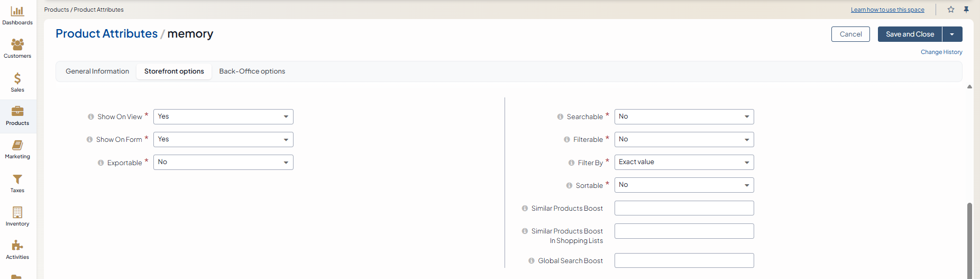Viewport: 980px width, 279px height.
Task: Open the Change History link
Action: [941, 52]
